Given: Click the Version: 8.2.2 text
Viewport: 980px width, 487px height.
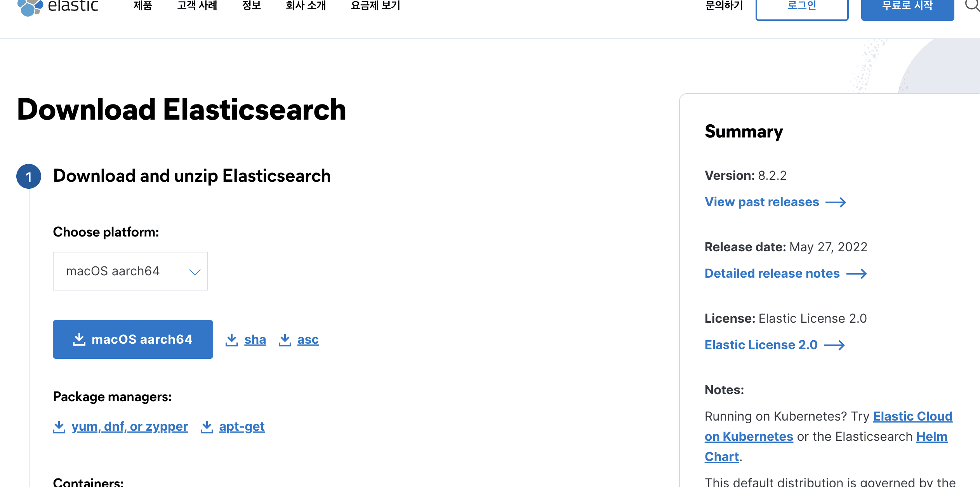Looking at the screenshot, I should point(745,176).
